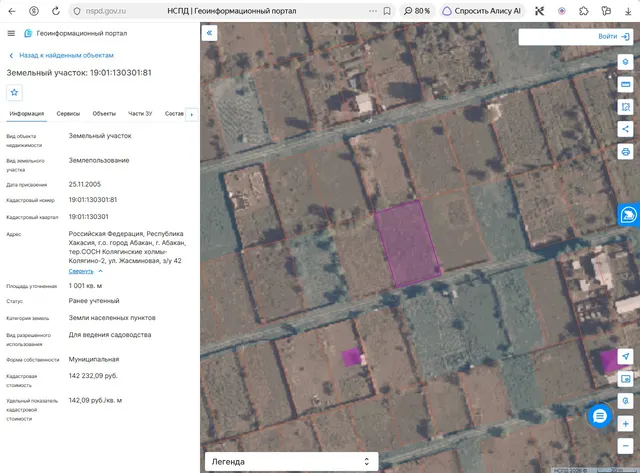Toggle the overview map window icon
Image resolution: width=640 pixels, height=473 pixels.
pos(625,379)
